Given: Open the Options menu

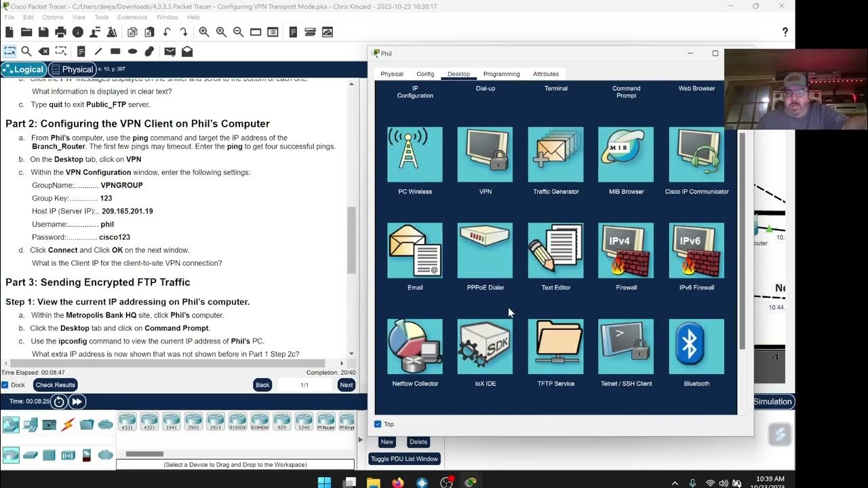Looking at the screenshot, I should pos(53,17).
